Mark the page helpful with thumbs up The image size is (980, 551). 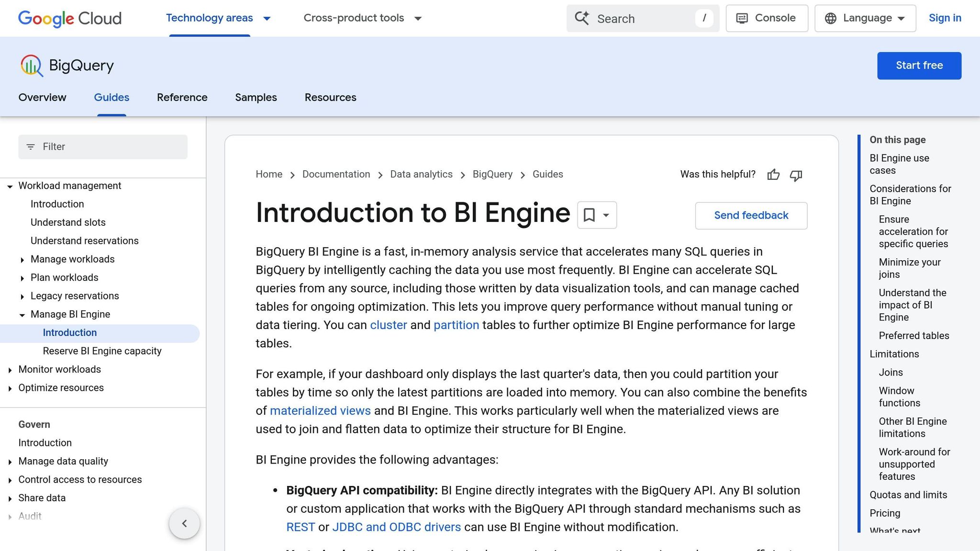773,175
